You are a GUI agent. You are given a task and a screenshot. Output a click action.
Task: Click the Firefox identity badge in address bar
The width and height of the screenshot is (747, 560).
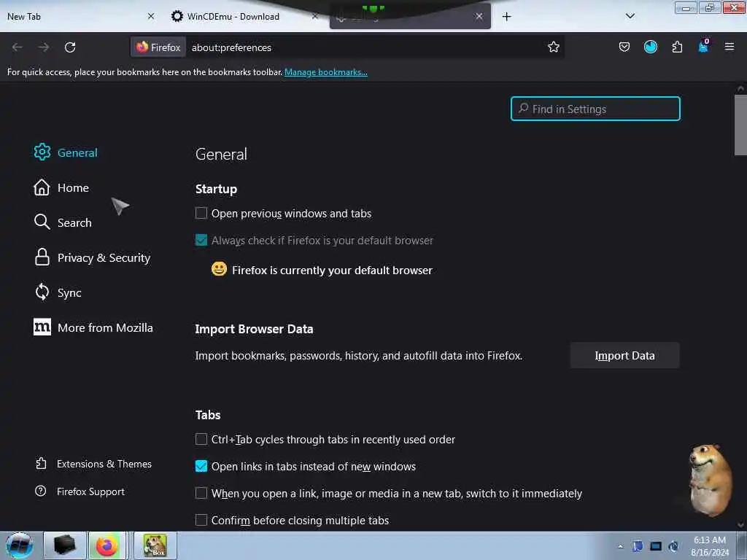tap(158, 47)
